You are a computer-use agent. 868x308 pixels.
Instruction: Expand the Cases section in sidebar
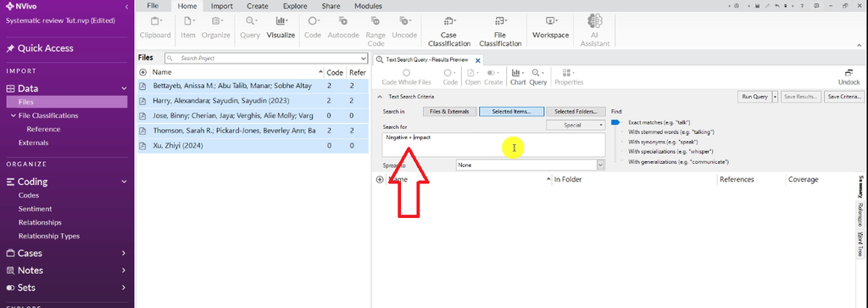click(x=124, y=253)
